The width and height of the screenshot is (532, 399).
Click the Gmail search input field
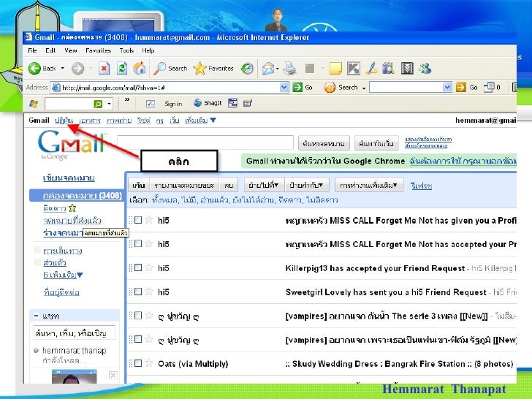[205, 142]
